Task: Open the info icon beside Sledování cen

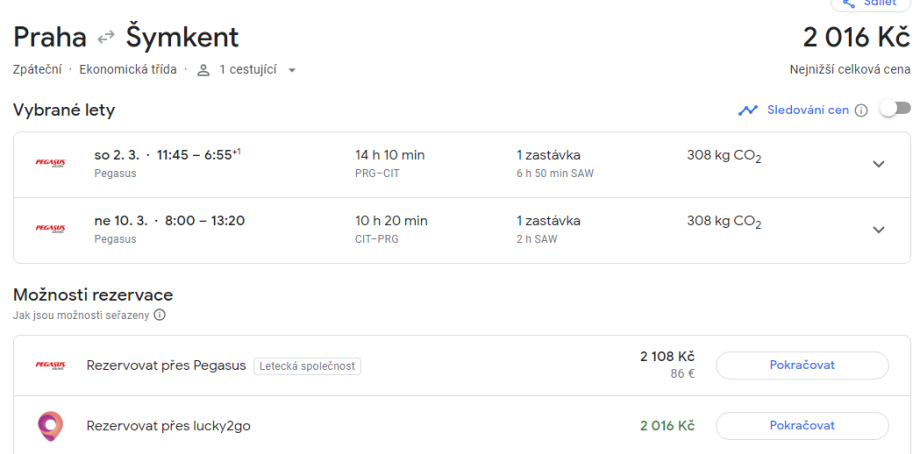Action: coord(861,110)
